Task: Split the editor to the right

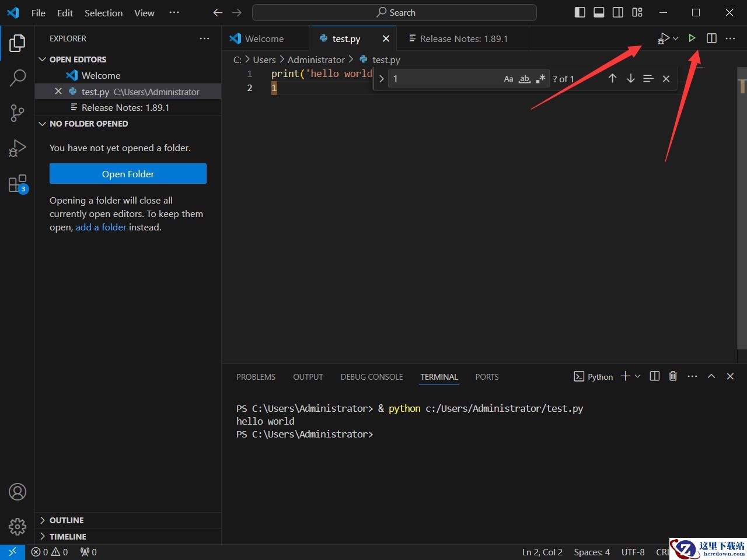Action: (711, 38)
